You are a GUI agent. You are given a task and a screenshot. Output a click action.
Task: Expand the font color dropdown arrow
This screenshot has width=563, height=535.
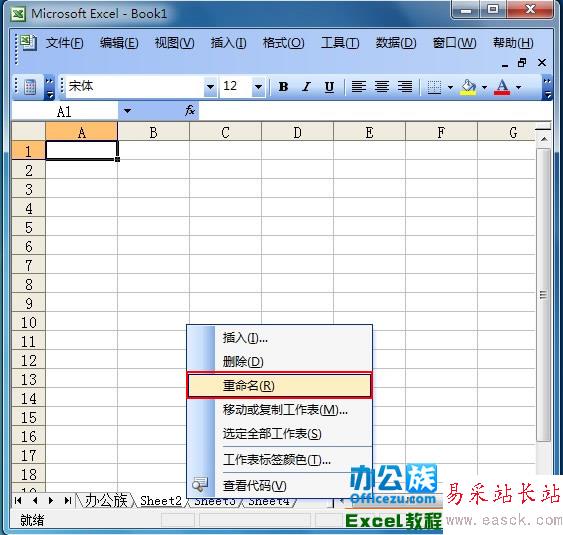(x=518, y=87)
